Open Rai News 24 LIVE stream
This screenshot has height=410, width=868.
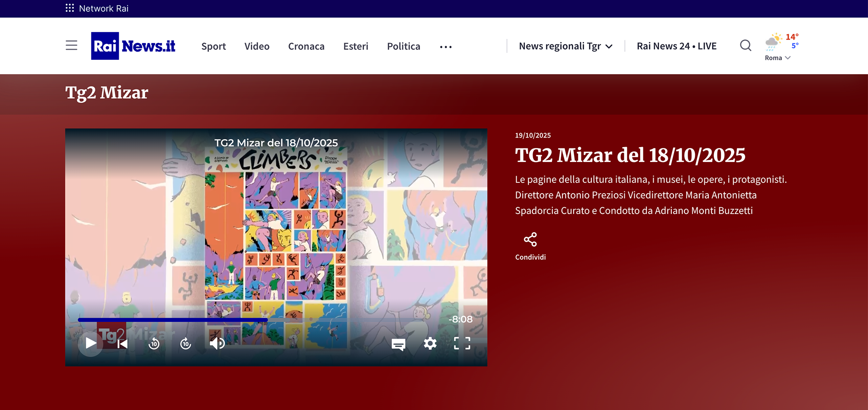[676, 46]
